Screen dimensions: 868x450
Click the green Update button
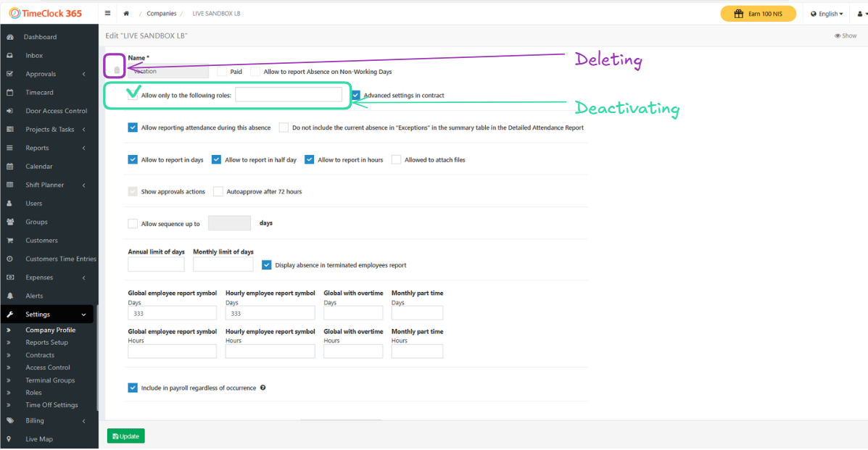[x=125, y=436]
